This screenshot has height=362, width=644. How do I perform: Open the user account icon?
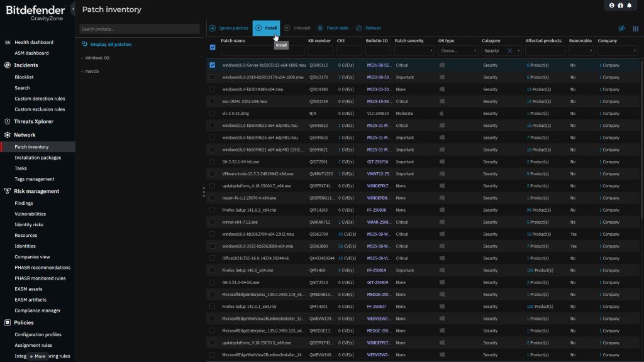[x=611, y=6]
